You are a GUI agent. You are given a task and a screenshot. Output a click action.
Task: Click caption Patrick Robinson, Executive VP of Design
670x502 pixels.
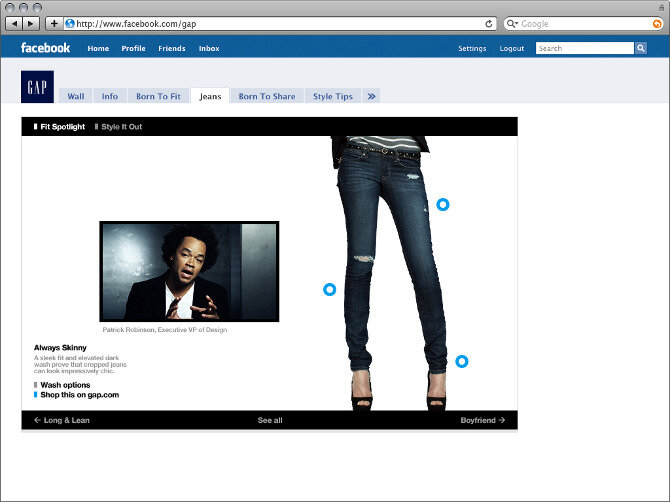pyautogui.click(x=165, y=329)
